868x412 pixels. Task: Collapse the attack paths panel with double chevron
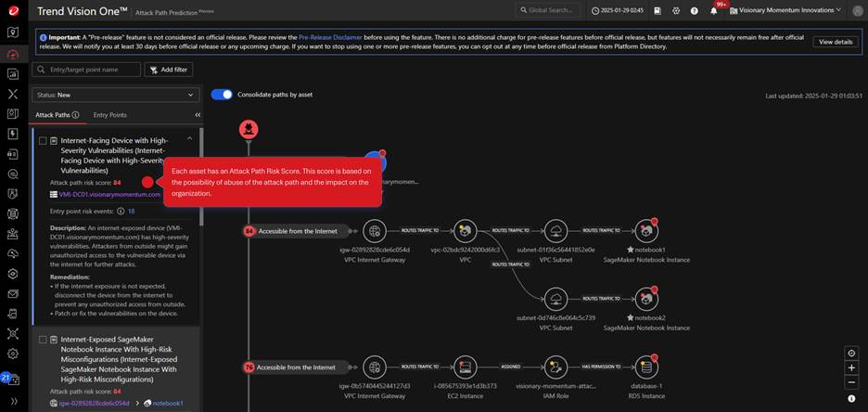tap(198, 115)
